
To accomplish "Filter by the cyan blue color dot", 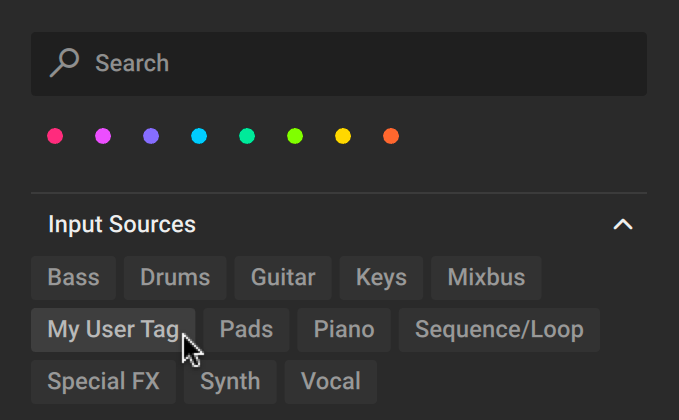I will click(x=199, y=136).
